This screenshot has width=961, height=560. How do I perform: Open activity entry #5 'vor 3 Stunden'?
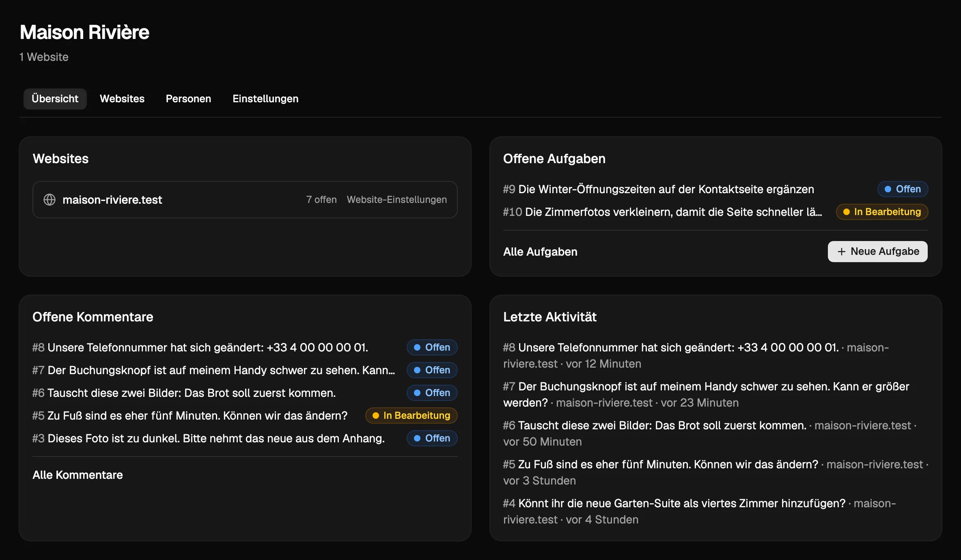pos(716,472)
